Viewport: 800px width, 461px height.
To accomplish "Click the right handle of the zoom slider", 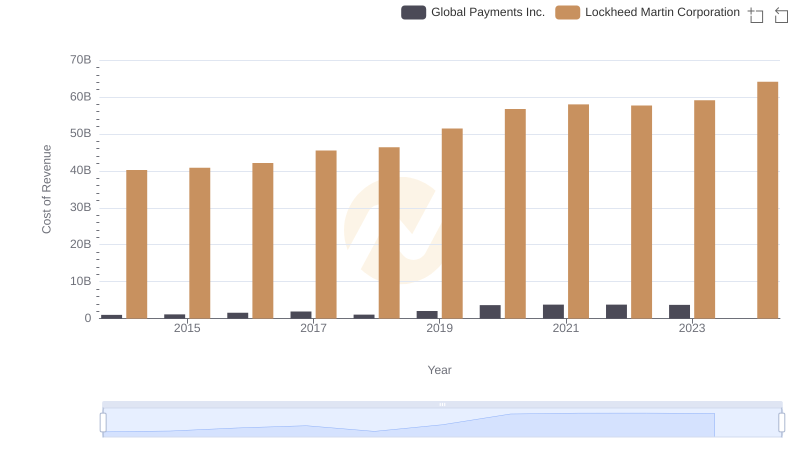I will click(782, 423).
